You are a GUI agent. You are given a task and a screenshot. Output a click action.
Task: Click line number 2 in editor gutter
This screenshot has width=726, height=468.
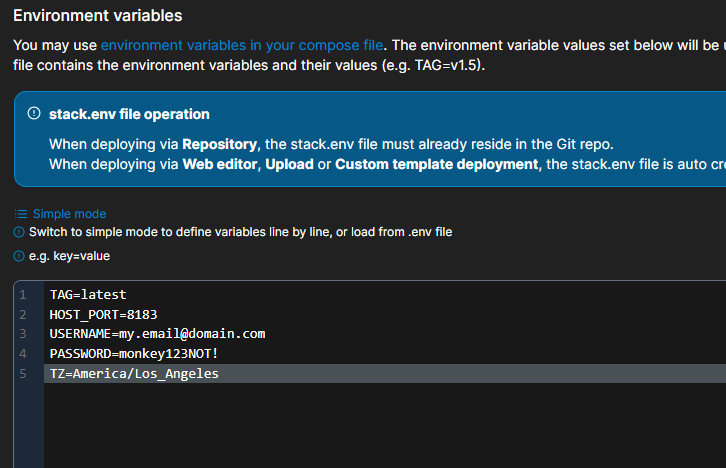click(x=22, y=314)
